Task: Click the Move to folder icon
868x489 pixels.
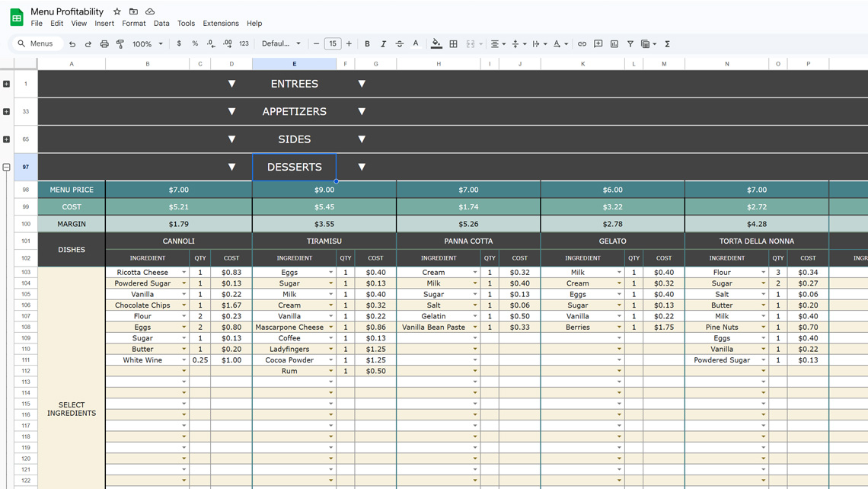Action: pos(133,11)
